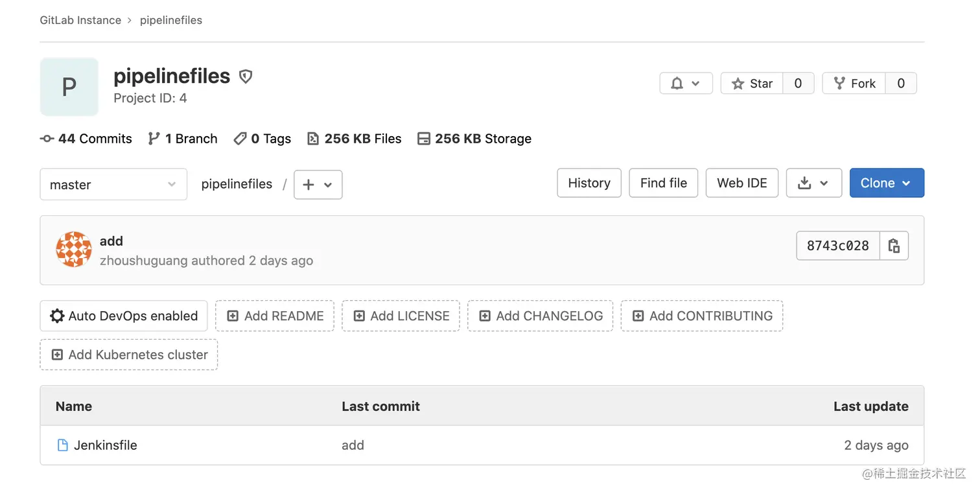Click the pipelinefiles breadcrumb
This screenshot has height=494, width=980.
(170, 20)
